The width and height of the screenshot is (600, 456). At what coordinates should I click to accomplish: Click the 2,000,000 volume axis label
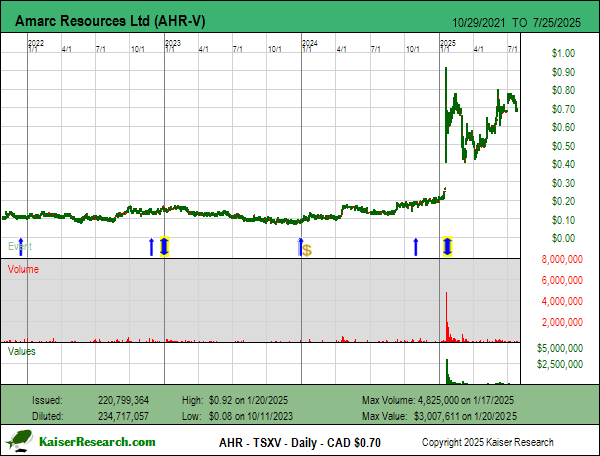(x=562, y=322)
